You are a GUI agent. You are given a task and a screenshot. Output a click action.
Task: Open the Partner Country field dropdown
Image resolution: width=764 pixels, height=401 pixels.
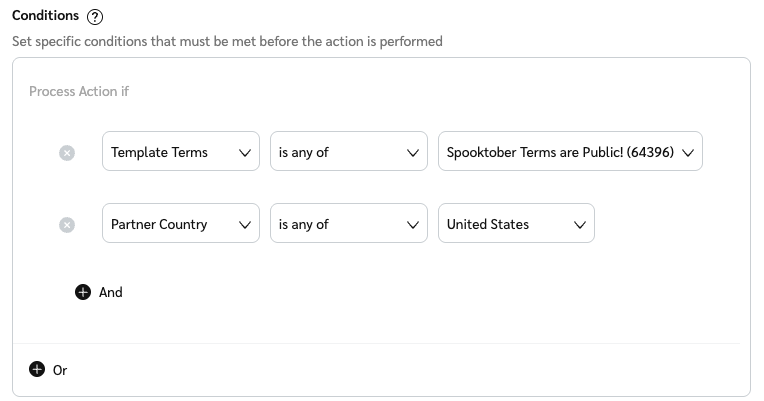180,224
